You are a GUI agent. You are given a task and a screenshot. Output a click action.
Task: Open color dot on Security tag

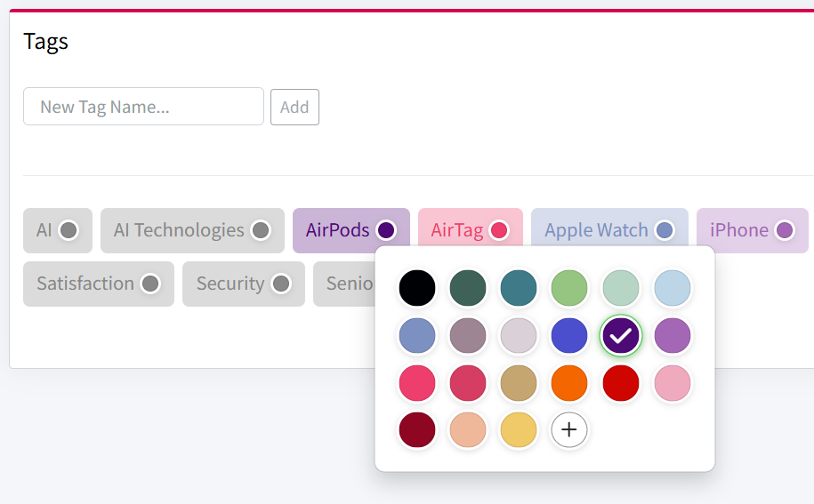tap(281, 284)
